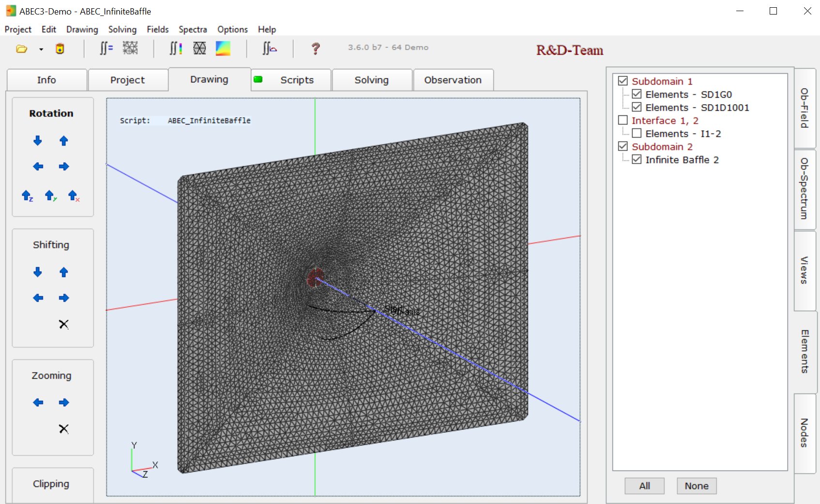Click the integral equals solving toolbar icon

coord(106,48)
